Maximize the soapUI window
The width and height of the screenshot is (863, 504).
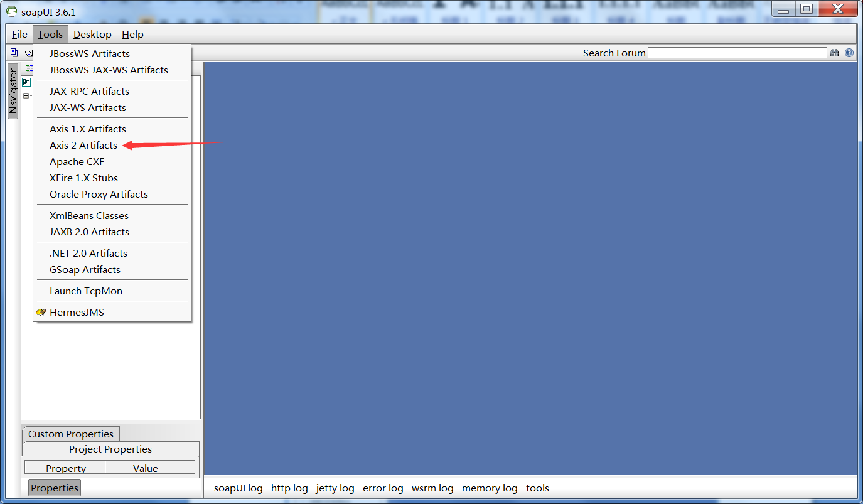[x=807, y=9]
